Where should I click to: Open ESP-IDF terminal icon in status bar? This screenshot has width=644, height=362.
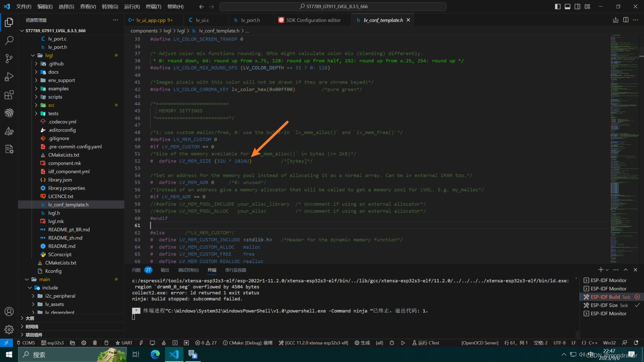(175, 343)
